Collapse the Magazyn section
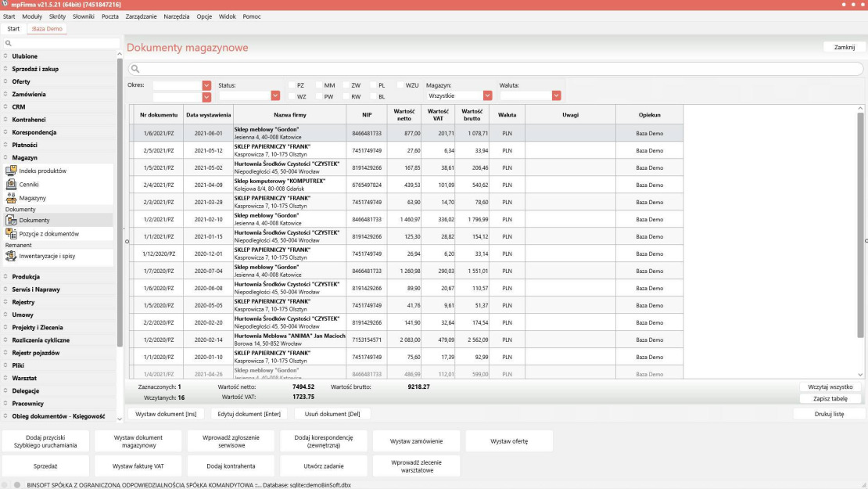This screenshot has width=868, height=489. click(x=24, y=158)
